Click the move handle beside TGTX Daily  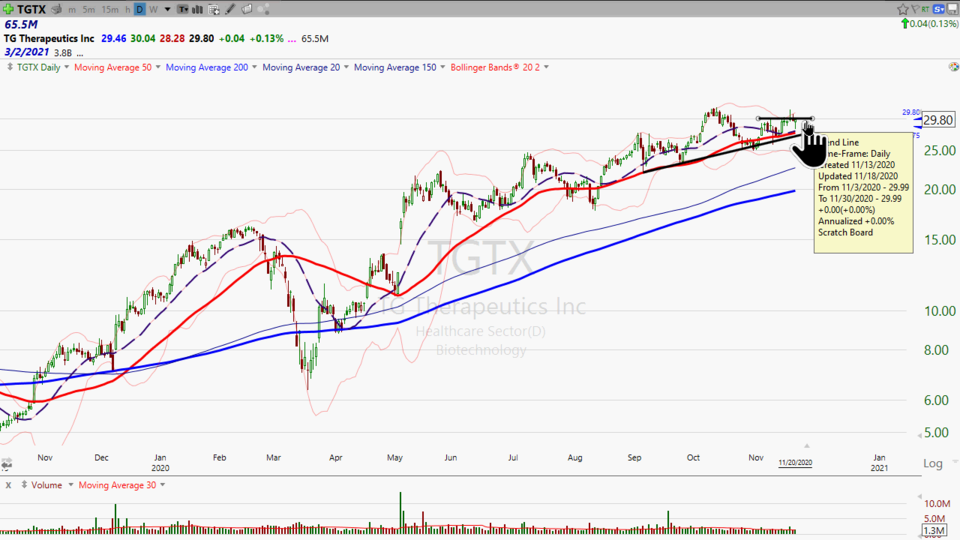(9, 67)
